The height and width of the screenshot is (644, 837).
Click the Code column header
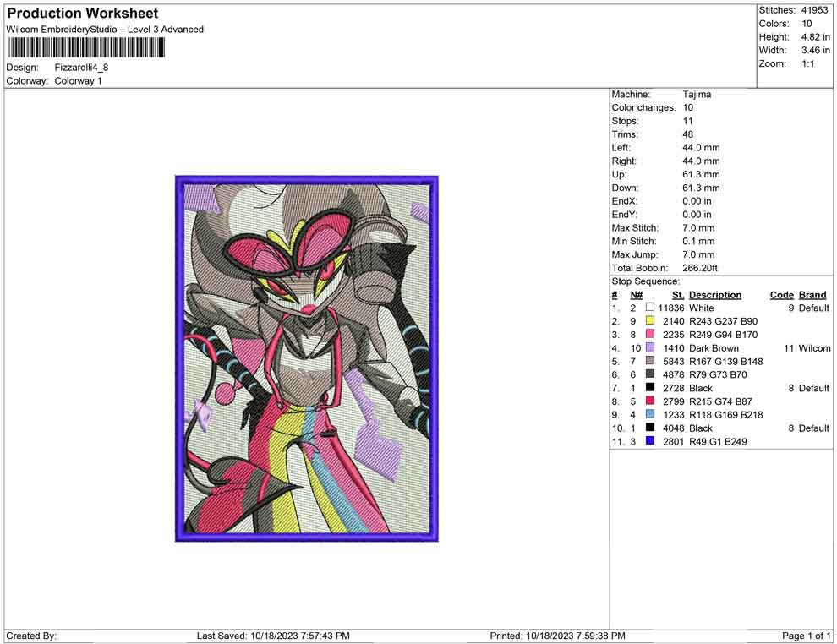(782, 294)
